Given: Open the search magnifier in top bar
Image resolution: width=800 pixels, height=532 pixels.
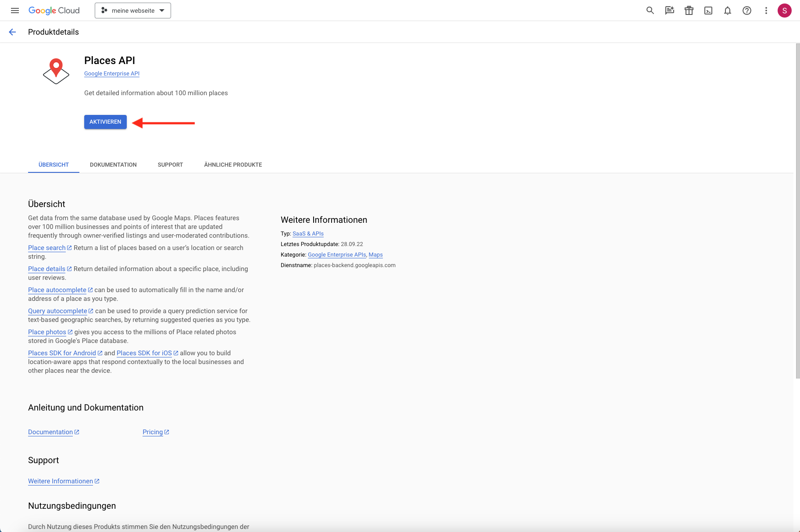Looking at the screenshot, I should (x=650, y=11).
